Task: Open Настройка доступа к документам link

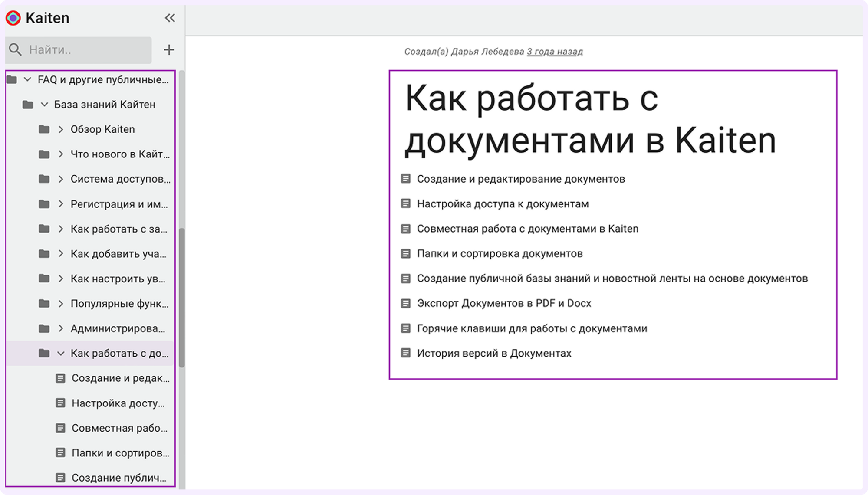Action: [x=502, y=204]
